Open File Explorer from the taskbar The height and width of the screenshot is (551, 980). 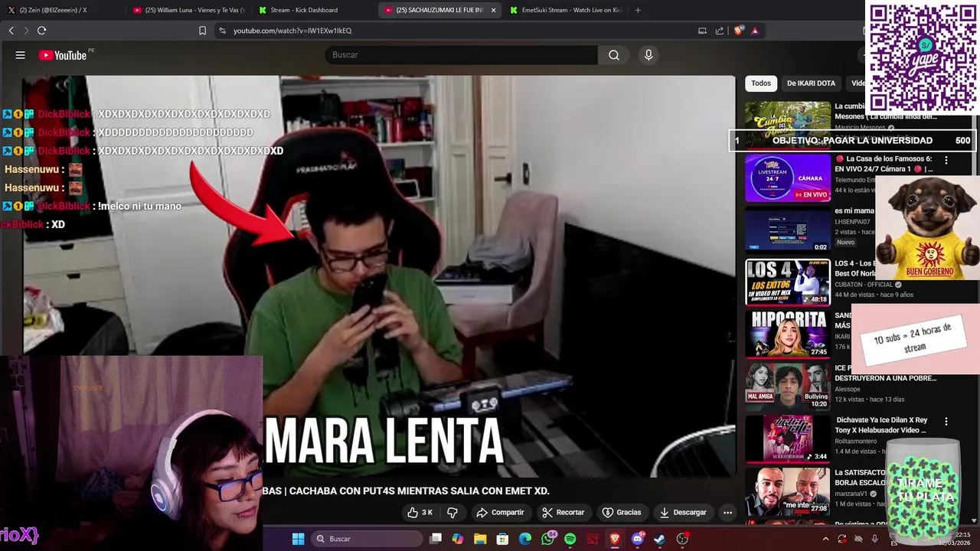(480, 539)
